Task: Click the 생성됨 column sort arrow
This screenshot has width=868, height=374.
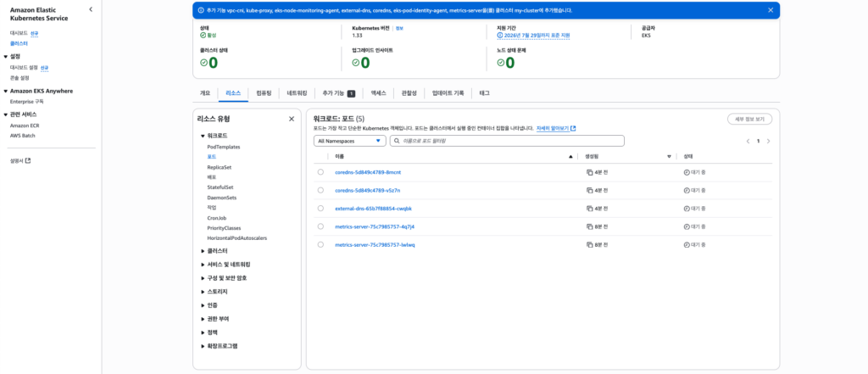Action: point(669,157)
